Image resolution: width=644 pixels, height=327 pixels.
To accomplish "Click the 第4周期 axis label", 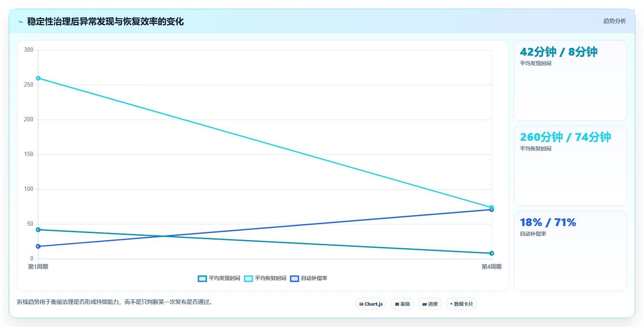I will (x=491, y=267).
